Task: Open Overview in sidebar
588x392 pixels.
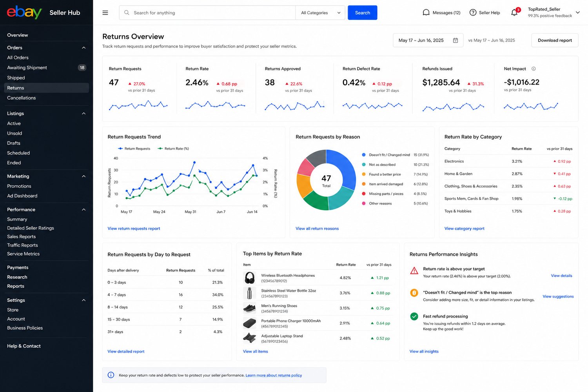Action: click(18, 35)
